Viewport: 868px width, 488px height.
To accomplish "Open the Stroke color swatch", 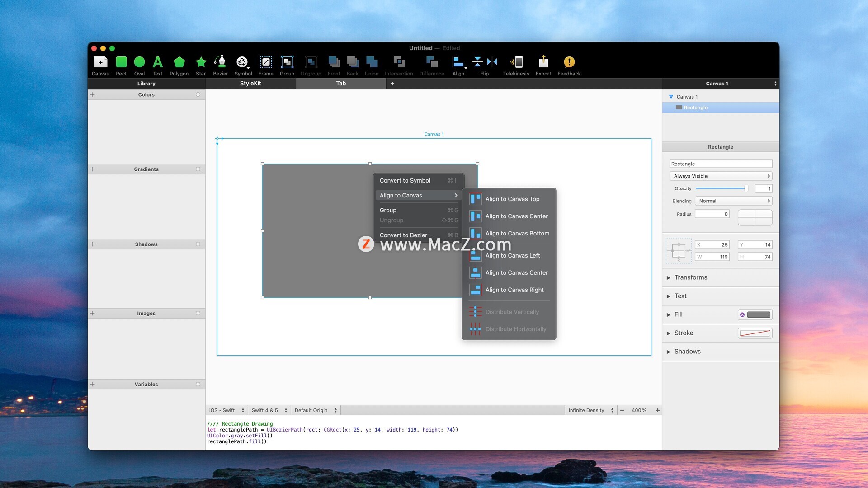I will pos(755,333).
